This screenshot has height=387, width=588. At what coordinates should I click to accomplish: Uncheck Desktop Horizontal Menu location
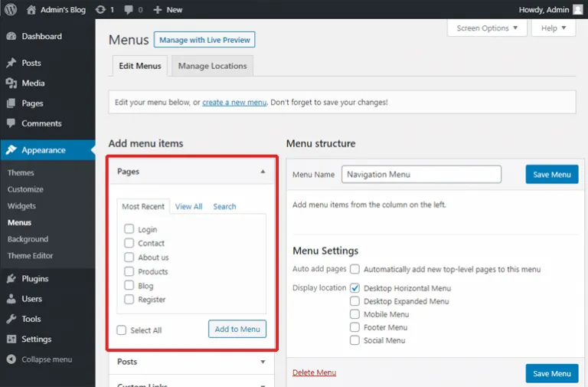(355, 288)
